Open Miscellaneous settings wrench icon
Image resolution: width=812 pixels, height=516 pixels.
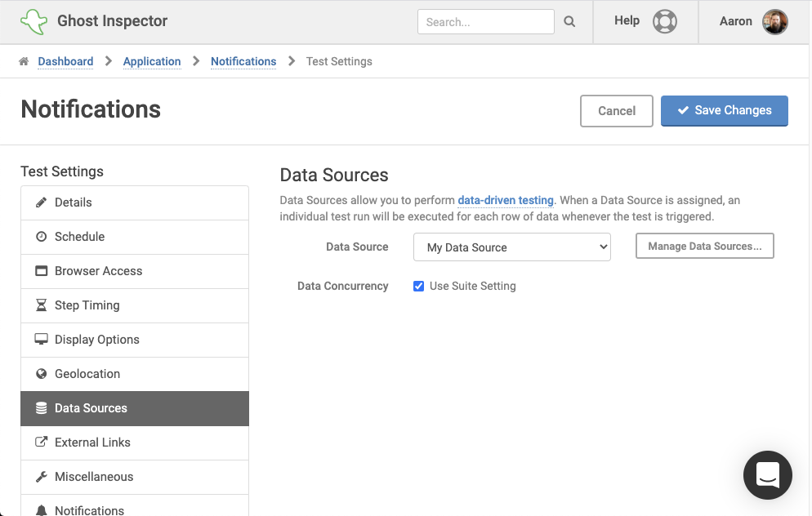pos(39,476)
